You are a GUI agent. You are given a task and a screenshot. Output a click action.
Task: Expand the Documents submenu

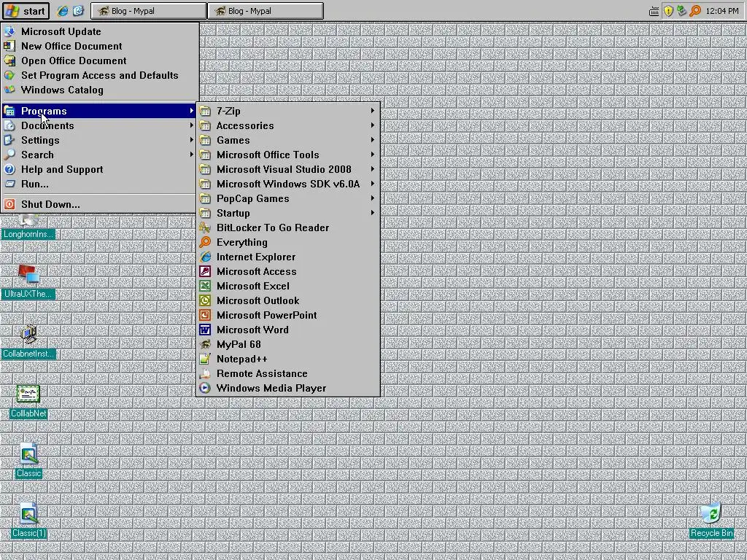click(x=99, y=125)
